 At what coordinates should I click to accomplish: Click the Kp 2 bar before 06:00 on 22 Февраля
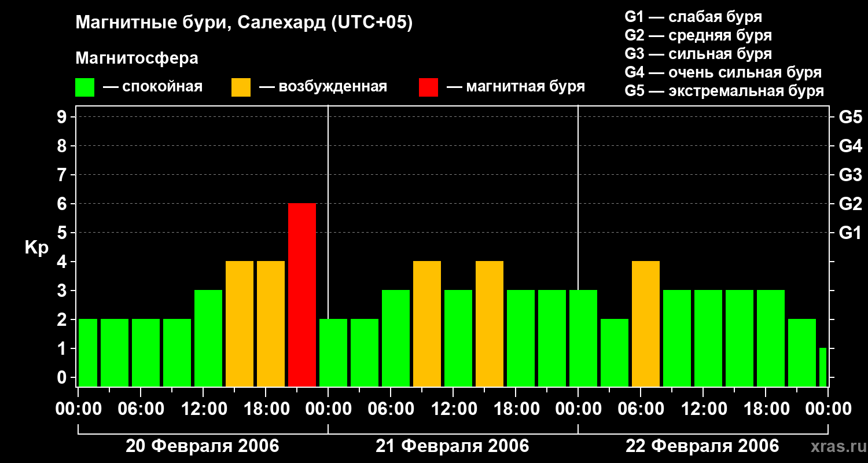[x=615, y=353]
